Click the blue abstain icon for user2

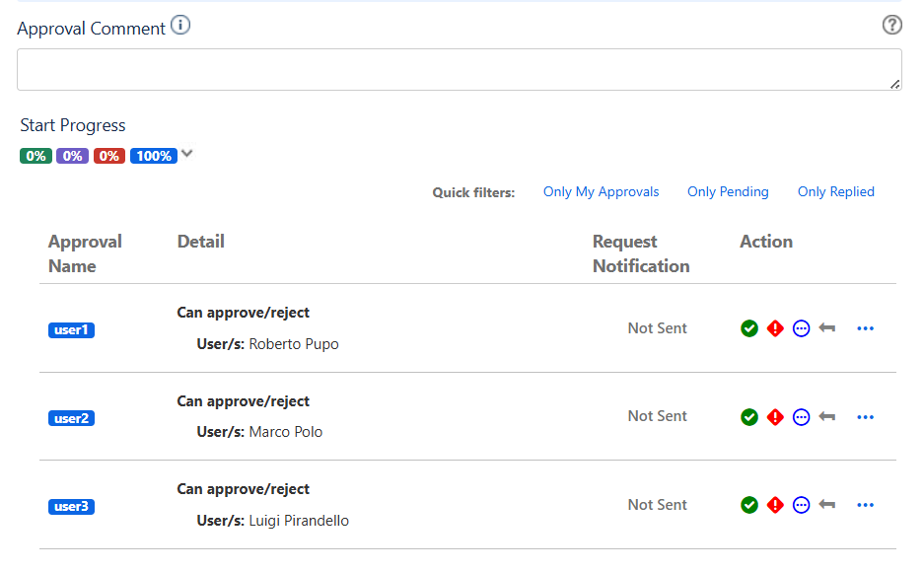[x=801, y=417]
